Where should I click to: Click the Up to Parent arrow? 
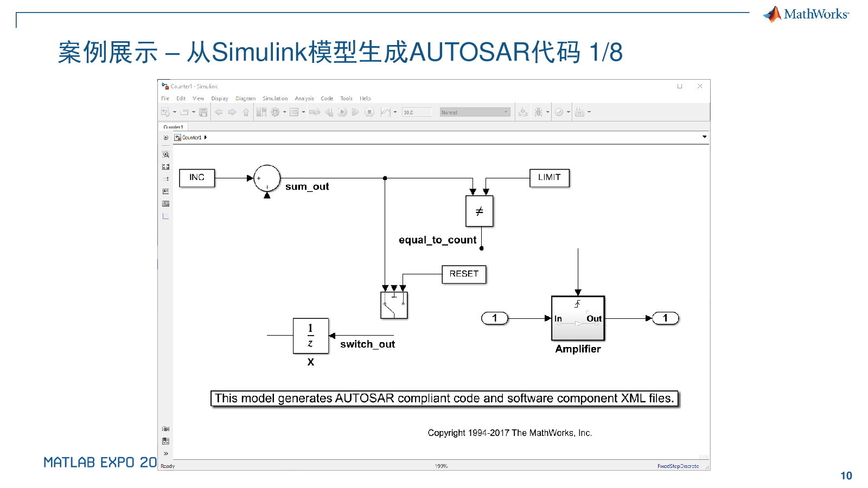[x=246, y=112]
